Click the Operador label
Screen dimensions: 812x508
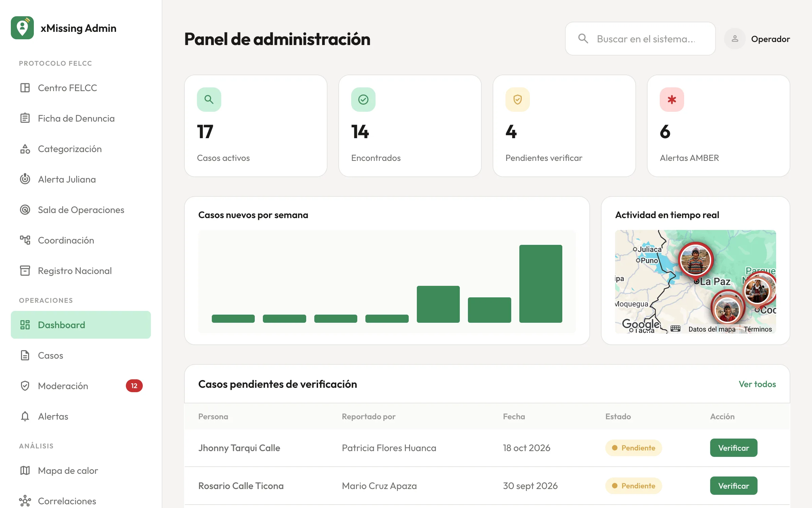(770, 39)
